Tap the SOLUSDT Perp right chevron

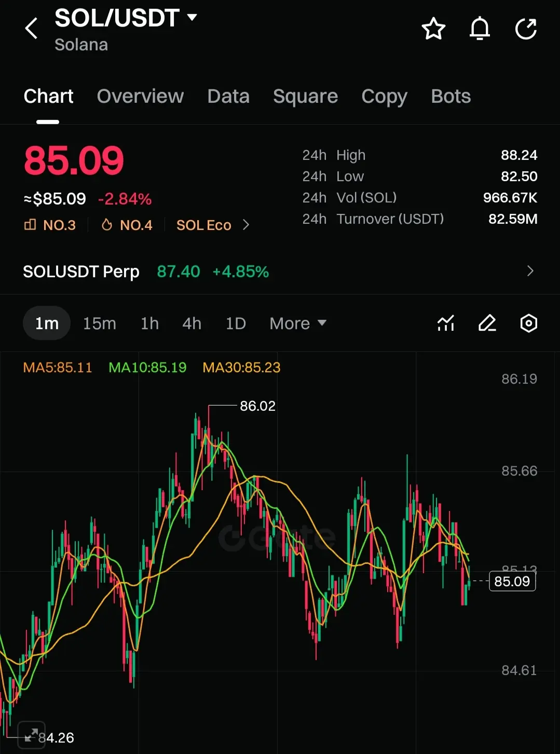click(x=530, y=271)
